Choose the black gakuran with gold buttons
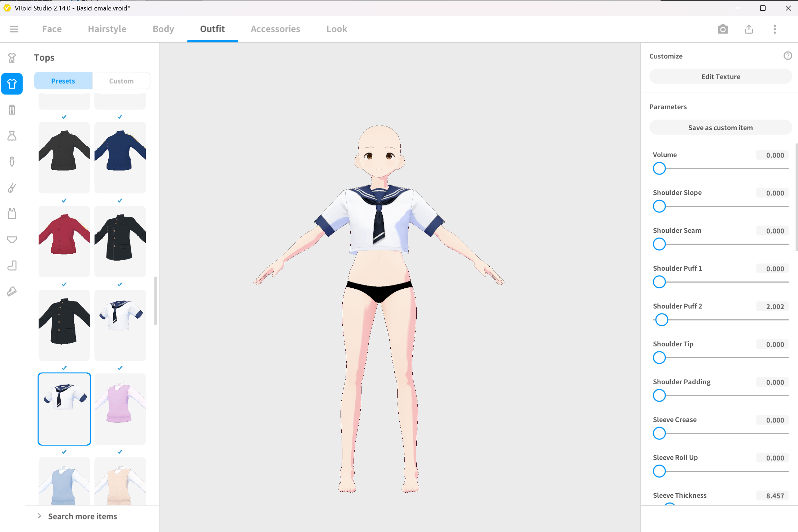 pyautogui.click(x=120, y=241)
